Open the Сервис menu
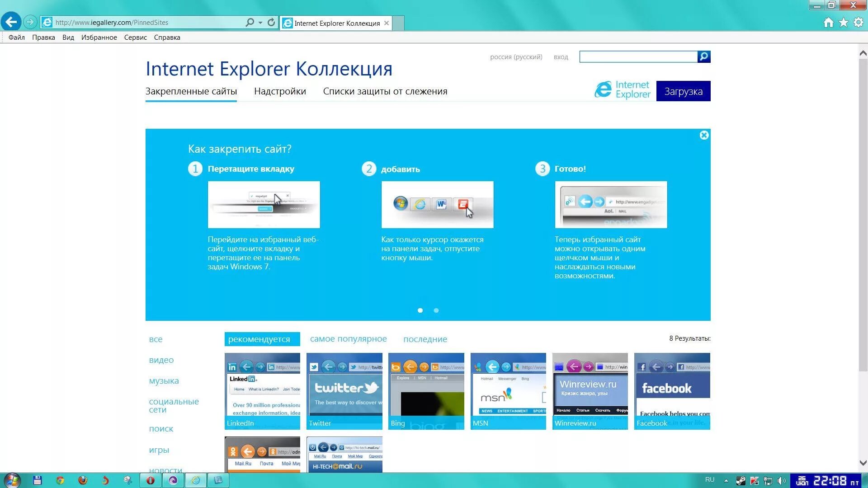This screenshot has height=488, width=868. pos(135,38)
